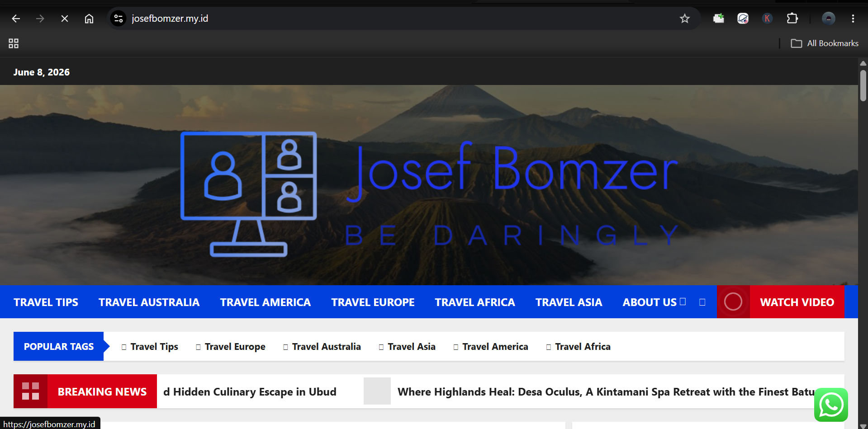Open the extensions puzzle icon
868x429 pixels.
tap(792, 19)
